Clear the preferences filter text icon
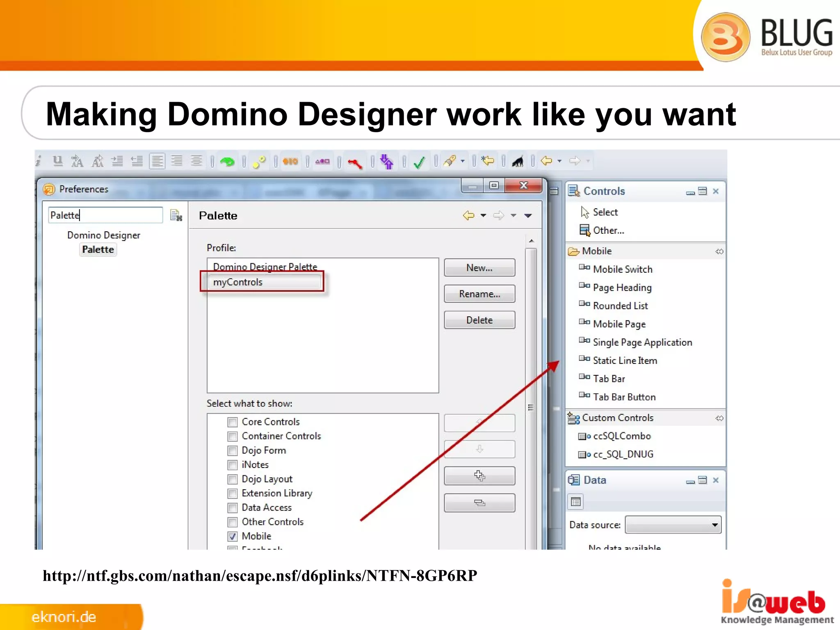 [x=176, y=215]
